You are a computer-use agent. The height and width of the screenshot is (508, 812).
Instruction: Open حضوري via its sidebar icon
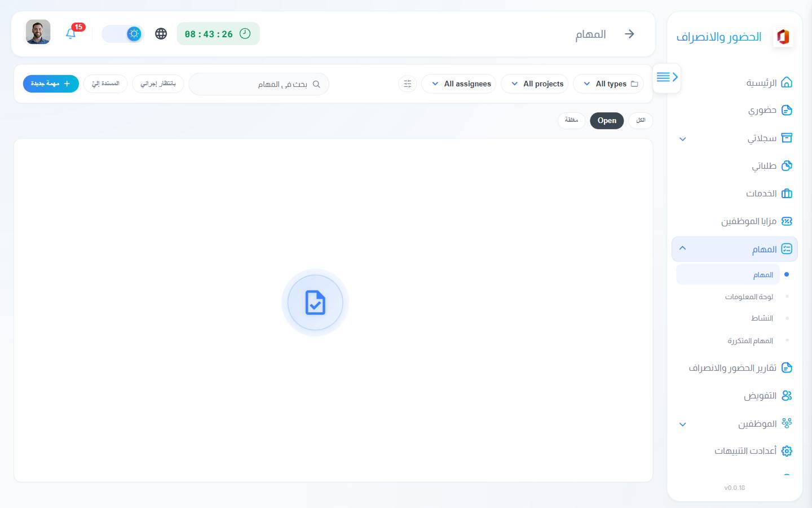tap(787, 110)
